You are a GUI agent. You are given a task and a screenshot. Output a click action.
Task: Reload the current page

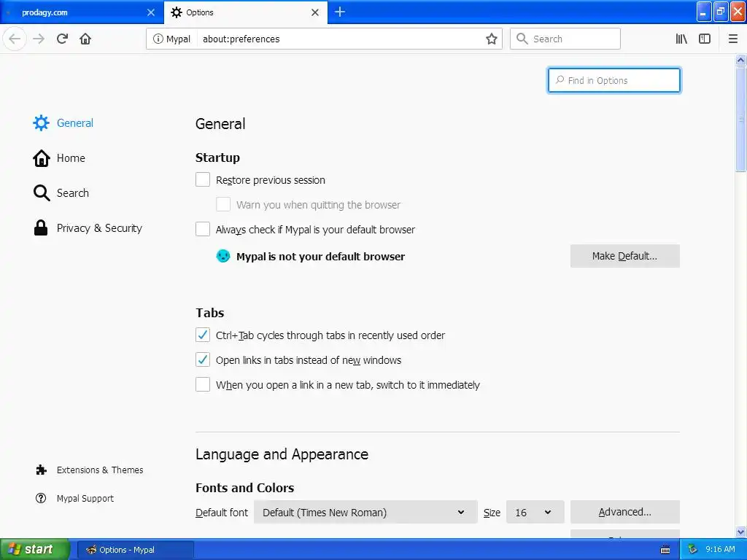click(x=63, y=39)
